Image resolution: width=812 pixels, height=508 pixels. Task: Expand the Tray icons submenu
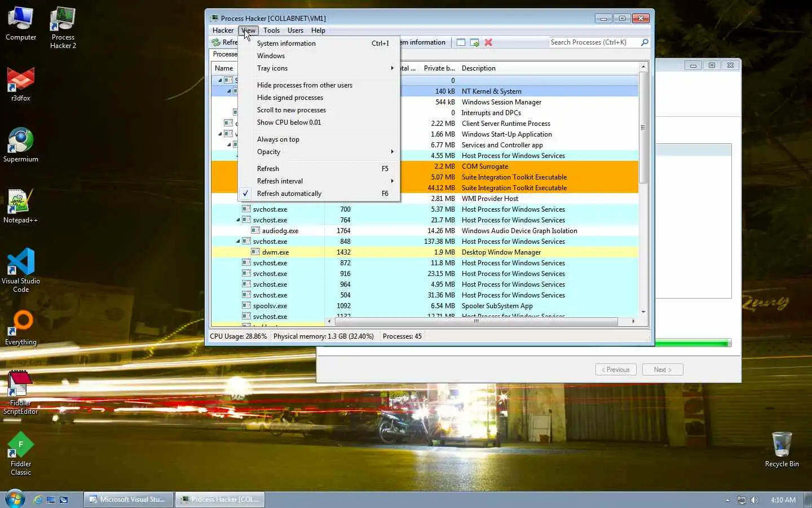click(319, 68)
